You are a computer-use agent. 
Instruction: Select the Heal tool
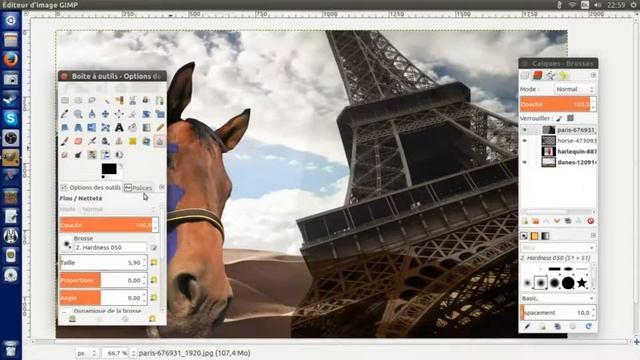pyautogui.click(x=133, y=141)
